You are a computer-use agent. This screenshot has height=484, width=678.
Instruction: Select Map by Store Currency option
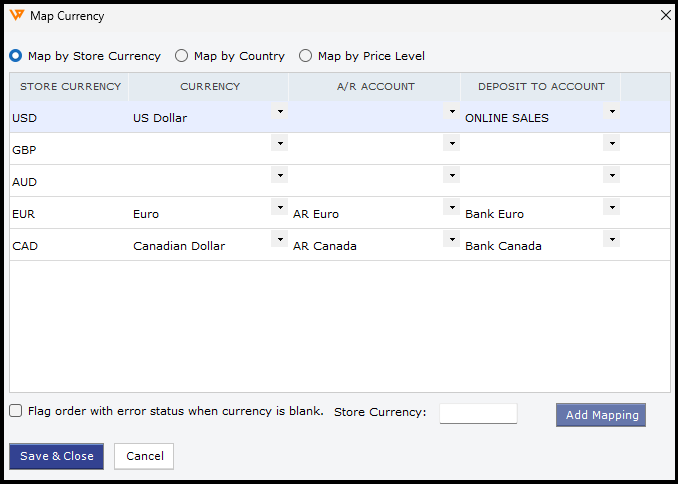tap(16, 56)
